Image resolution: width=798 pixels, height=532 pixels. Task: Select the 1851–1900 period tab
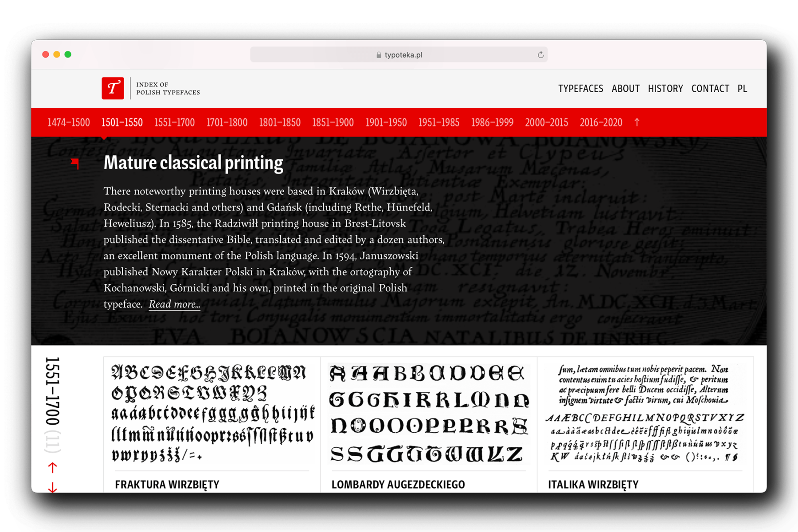(x=333, y=122)
